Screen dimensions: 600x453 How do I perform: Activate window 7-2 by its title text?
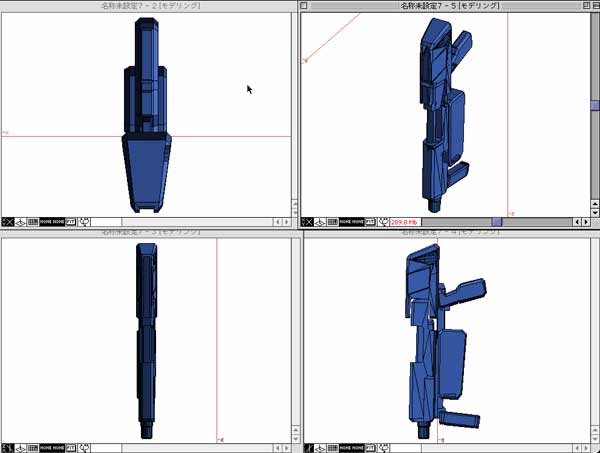150,6
